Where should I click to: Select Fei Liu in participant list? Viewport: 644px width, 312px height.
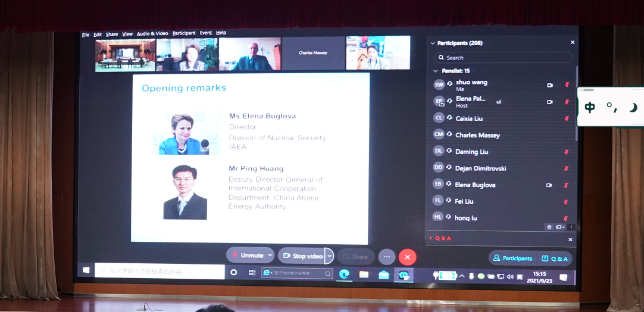[502, 201]
